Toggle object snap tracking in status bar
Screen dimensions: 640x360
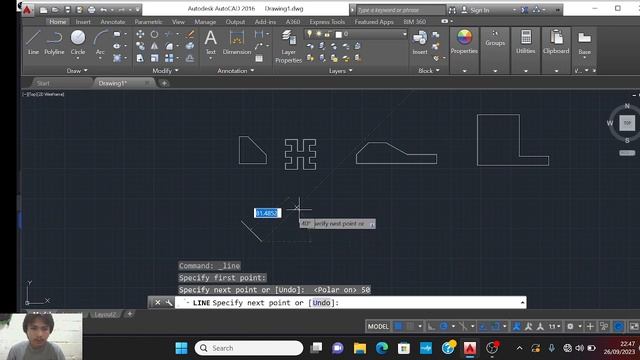point(483,326)
